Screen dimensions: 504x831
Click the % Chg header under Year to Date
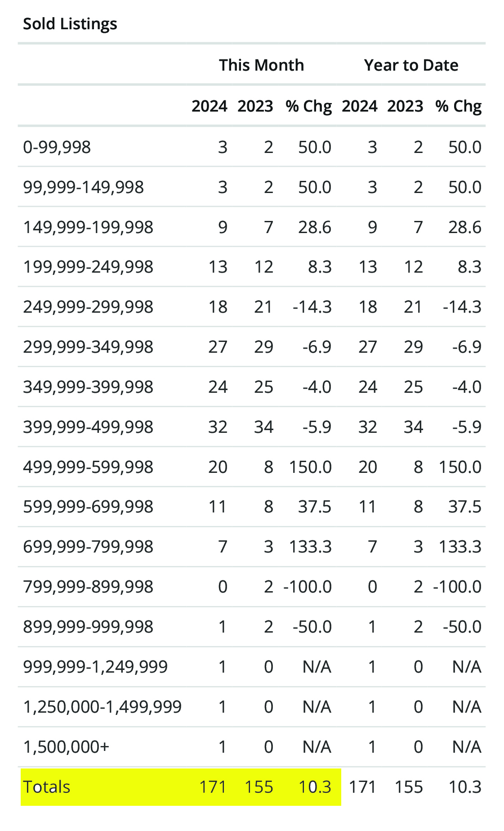[x=458, y=106]
